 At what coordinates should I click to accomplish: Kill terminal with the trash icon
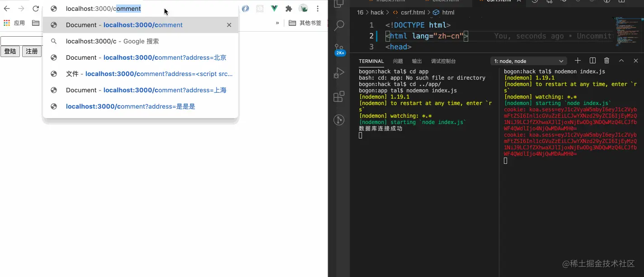tap(607, 61)
